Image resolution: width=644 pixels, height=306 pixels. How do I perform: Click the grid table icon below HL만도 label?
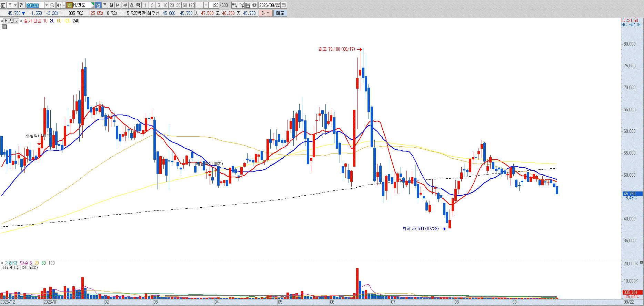pyautogui.click(x=4, y=27)
